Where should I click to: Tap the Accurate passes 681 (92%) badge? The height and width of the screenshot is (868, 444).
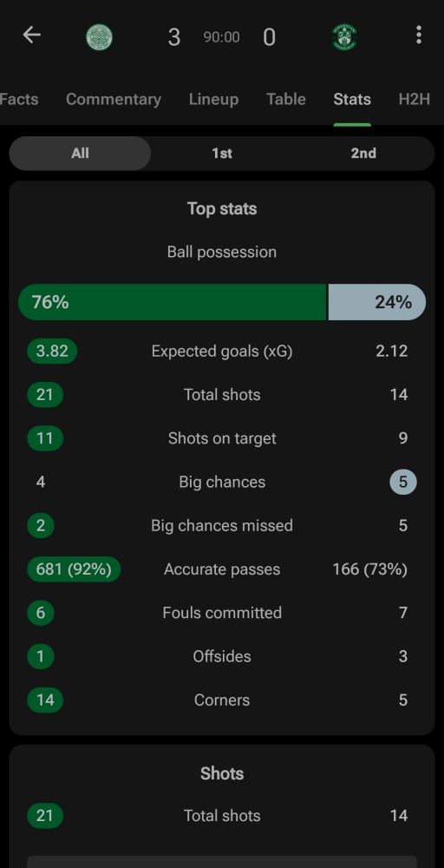click(74, 569)
